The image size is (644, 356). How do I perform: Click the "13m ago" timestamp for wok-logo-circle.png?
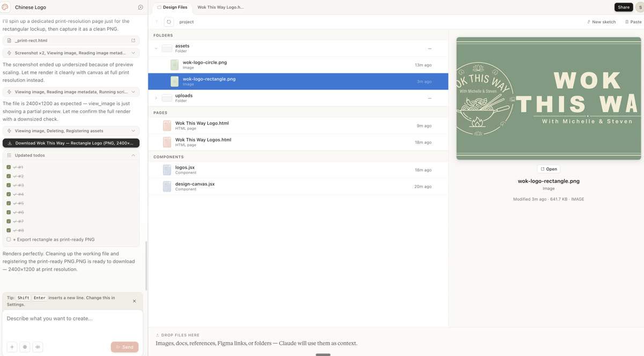click(x=423, y=65)
